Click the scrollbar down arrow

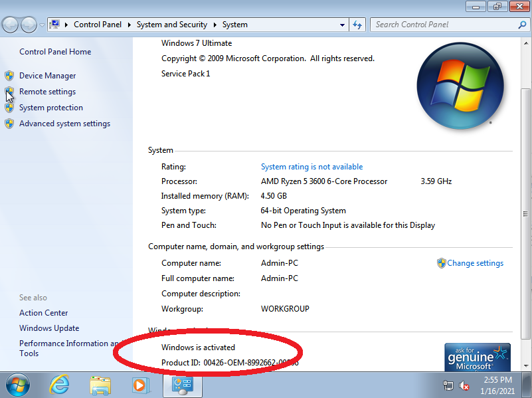click(x=526, y=365)
